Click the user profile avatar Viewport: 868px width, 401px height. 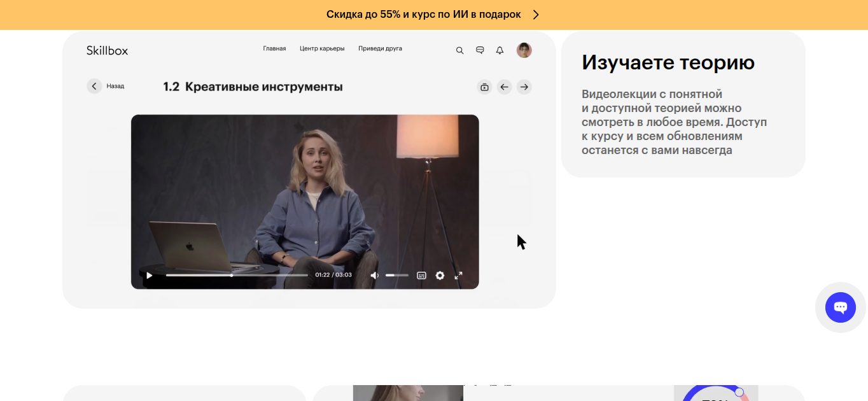pyautogui.click(x=524, y=50)
